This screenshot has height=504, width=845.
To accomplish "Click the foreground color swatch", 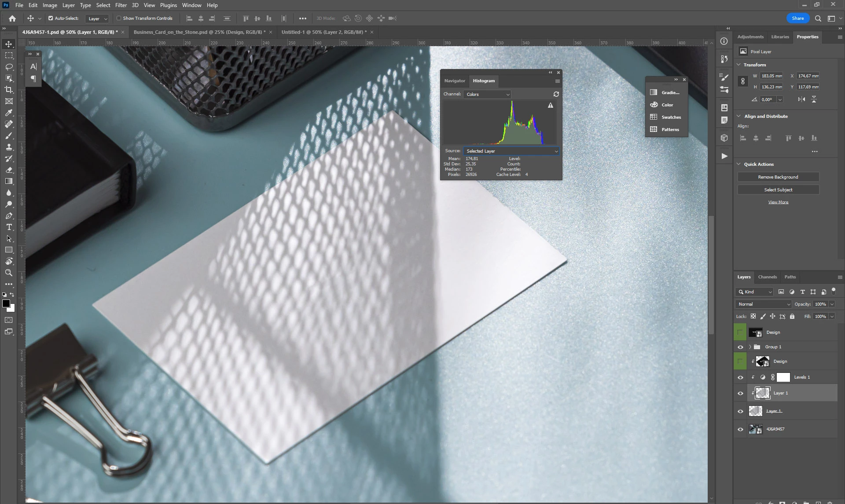I will 6,304.
